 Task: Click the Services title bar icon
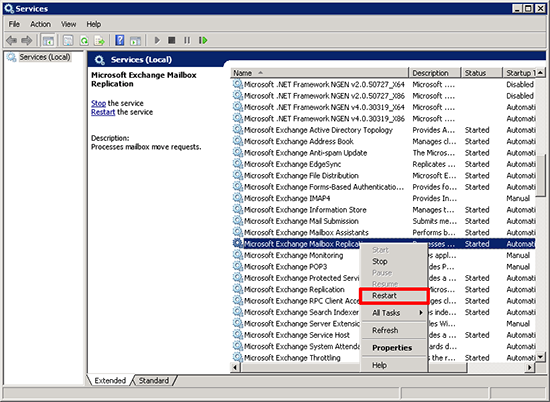coord(9,8)
